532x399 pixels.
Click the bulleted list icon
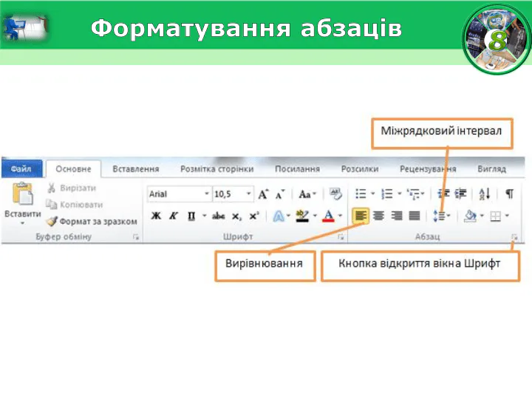361,194
